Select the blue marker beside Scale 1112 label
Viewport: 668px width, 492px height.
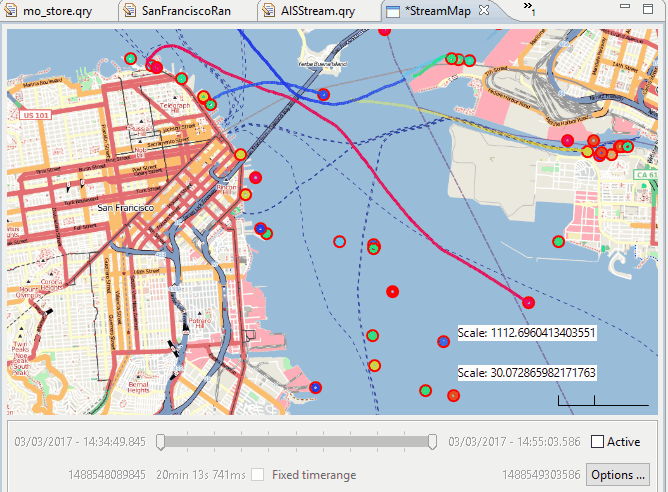tap(443, 341)
